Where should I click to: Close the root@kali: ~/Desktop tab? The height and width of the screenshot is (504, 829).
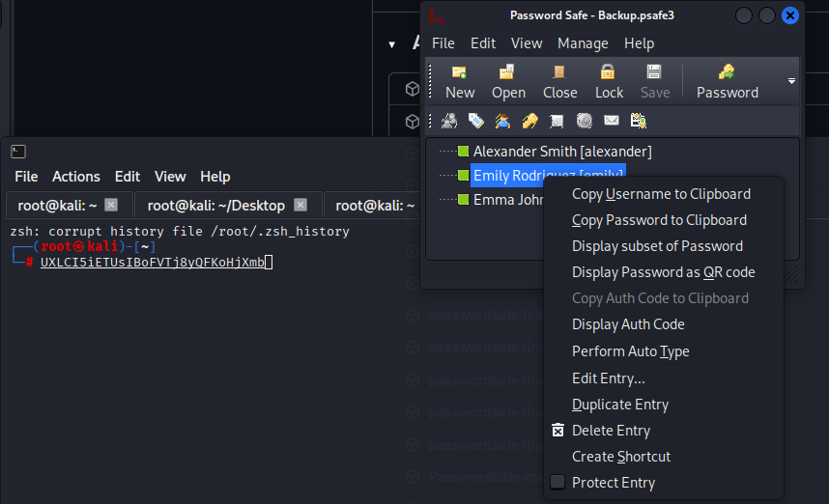tap(300, 205)
